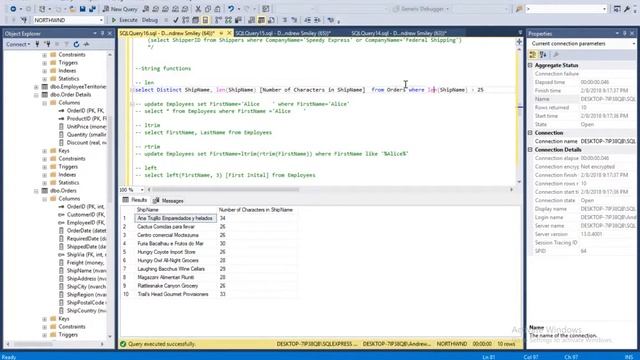Screen dimensions: 640x360
Task: Click the Categorized view icon in Properties
Action: 533,55
